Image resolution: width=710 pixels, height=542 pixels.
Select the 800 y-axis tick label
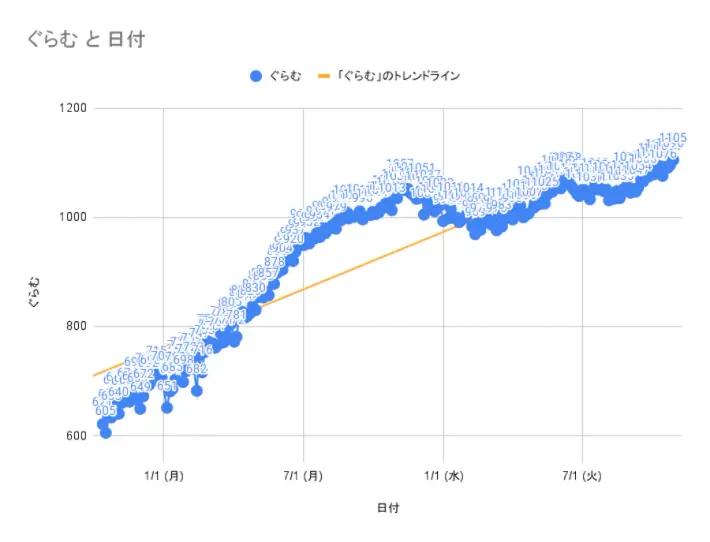76,326
